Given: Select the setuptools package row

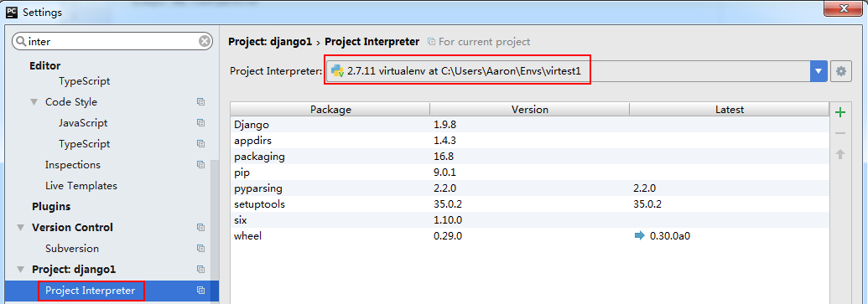Looking at the screenshot, I should point(529,204).
